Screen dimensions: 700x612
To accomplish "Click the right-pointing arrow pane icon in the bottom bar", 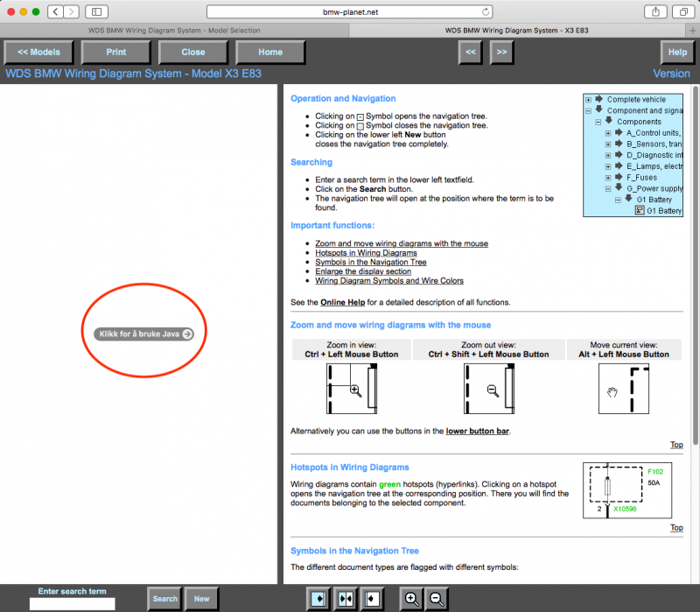I will point(318,599).
